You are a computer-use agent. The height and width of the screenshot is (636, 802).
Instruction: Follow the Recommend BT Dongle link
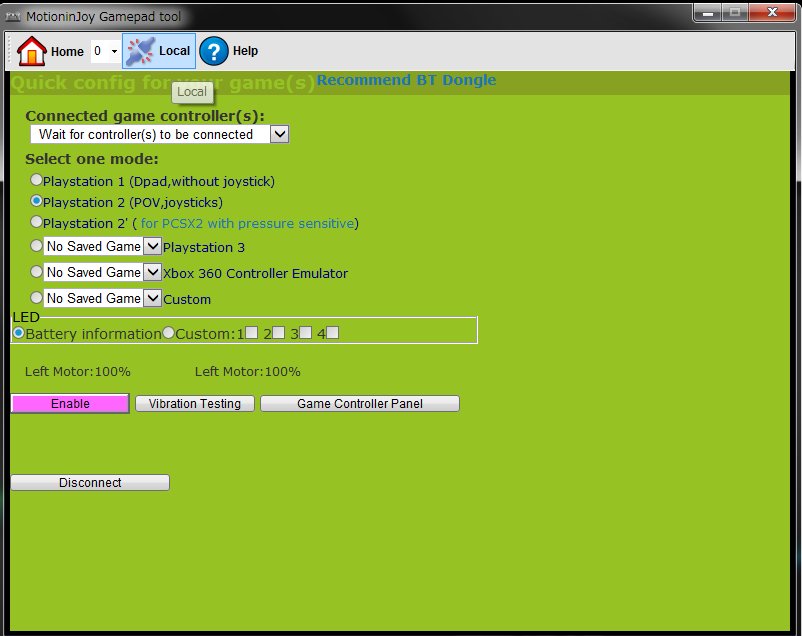[406, 80]
